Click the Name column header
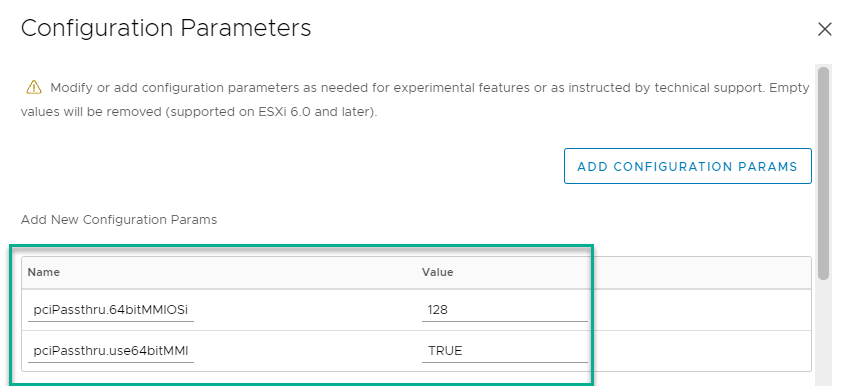The image size is (845, 386). 44,272
